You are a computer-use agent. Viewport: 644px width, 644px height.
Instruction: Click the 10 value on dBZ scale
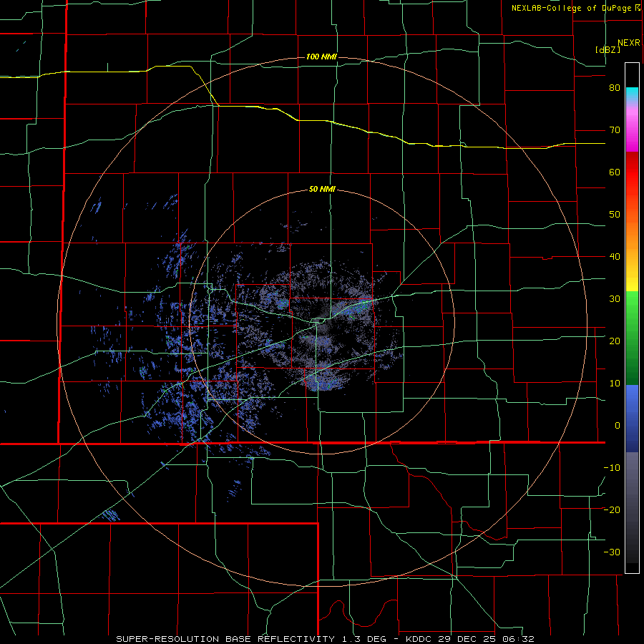tap(615, 384)
